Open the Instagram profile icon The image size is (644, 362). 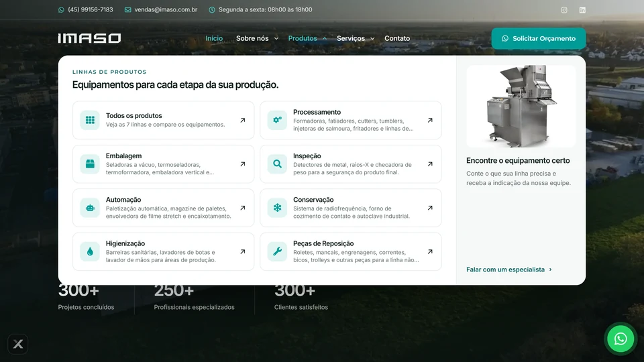[x=564, y=10]
